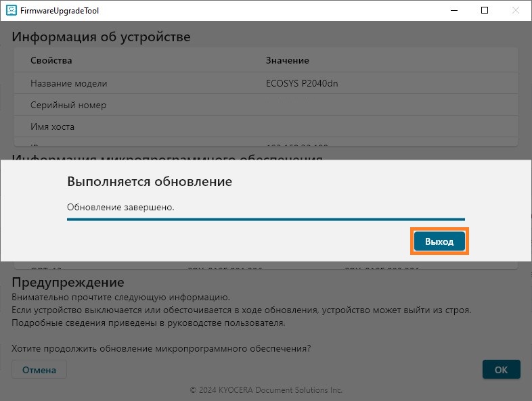532x401 pixels.
Task: Click the Название модели row label
Action: (68, 83)
